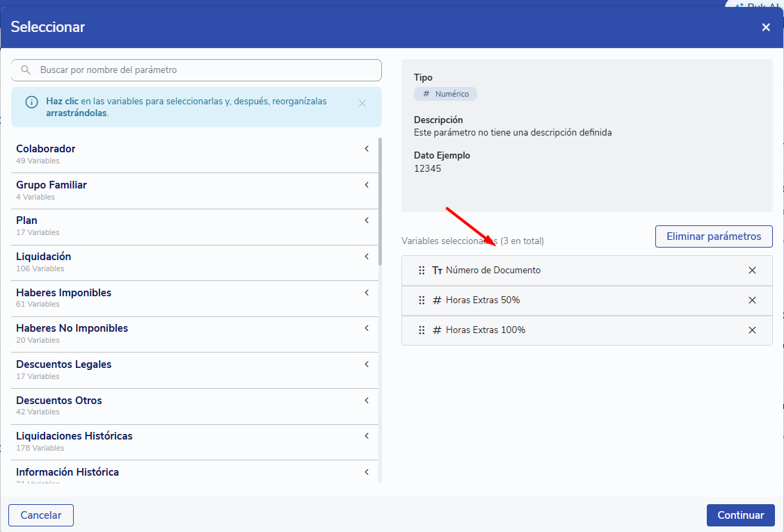The image size is (784, 532).
Task: Expand Descuentos Legales chevron
Action: click(x=367, y=364)
